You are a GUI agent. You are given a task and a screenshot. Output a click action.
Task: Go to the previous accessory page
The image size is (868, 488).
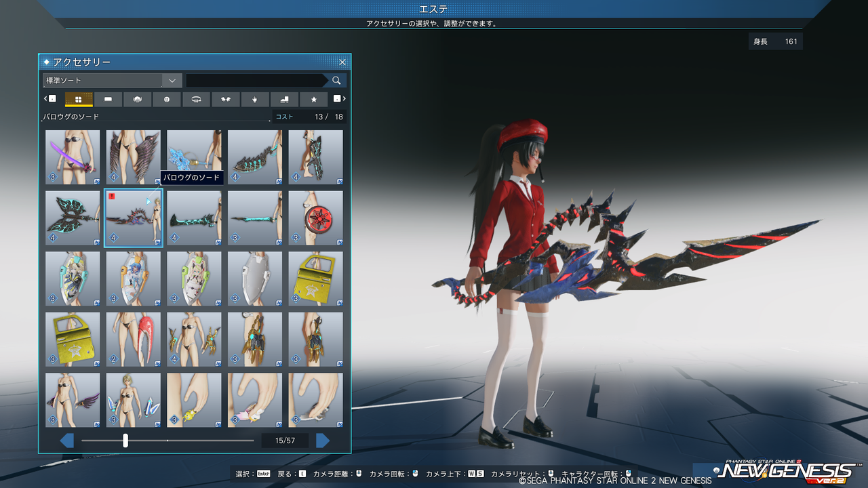pyautogui.click(x=67, y=441)
